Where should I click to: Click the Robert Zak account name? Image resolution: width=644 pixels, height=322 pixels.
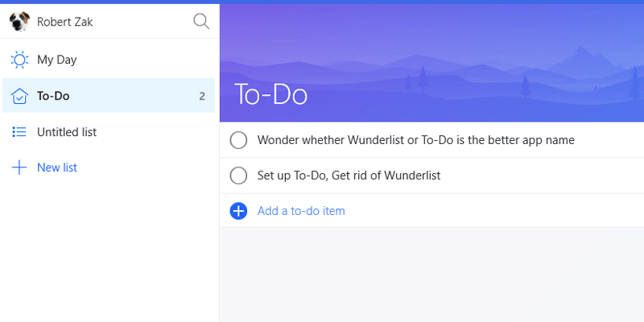[64, 22]
